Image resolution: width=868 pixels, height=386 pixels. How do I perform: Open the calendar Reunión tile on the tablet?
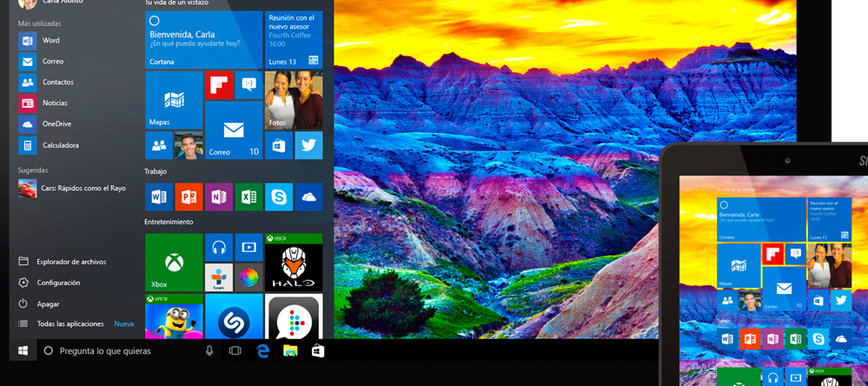[829, 219]
